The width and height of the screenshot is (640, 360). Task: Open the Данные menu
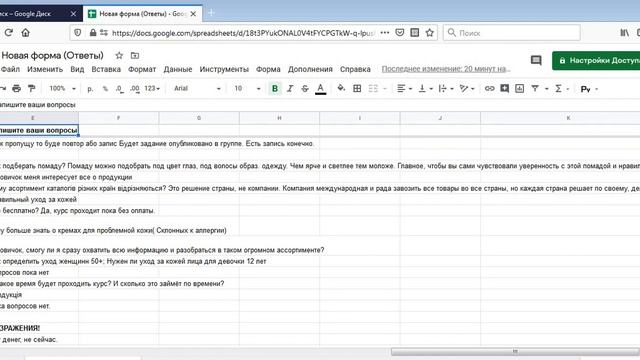coord(178,69)
